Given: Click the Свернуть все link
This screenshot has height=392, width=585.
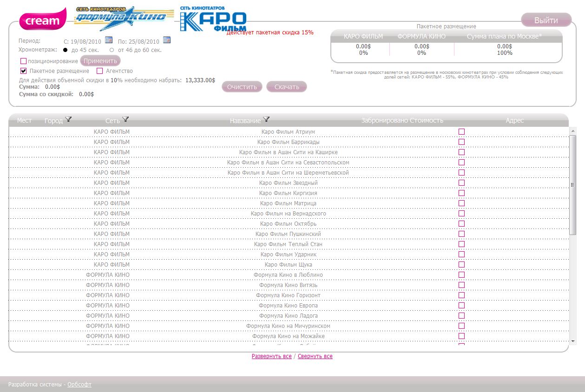Looking at the screenshot, I should tap(315, 356).
